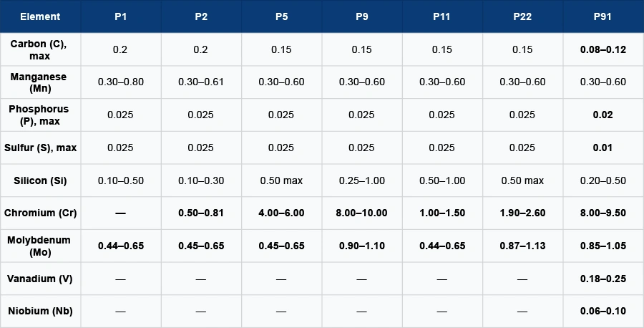This screenshot has width=644, height=328.
Task: Select the Carbon (C), max row label
Action: 40,49
